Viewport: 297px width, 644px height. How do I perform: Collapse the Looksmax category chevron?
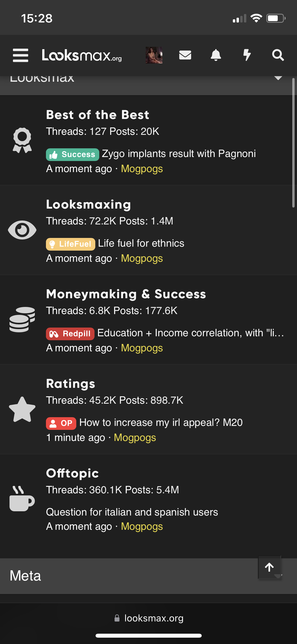pyautogui.click(x=278, y=78)
